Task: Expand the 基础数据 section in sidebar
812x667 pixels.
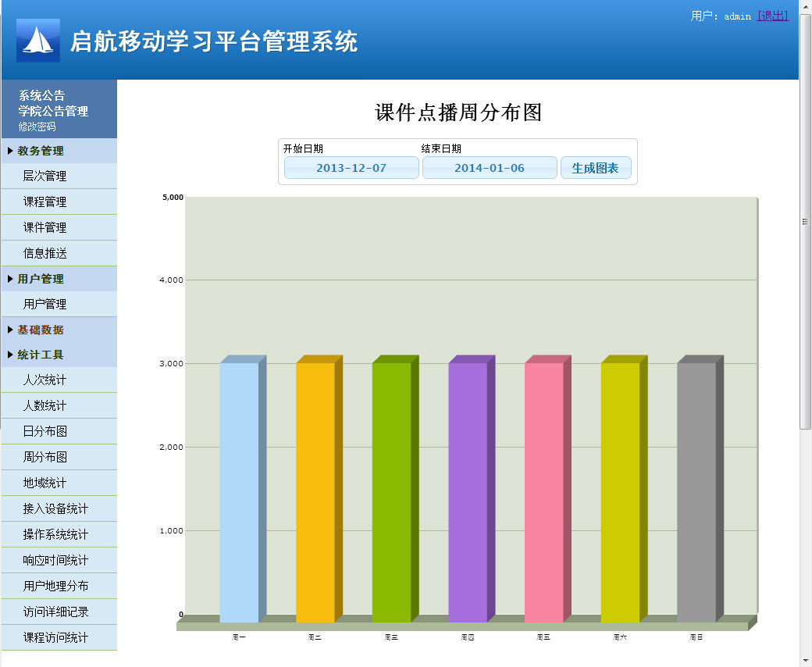Action: pyautogui.click(x=39, y=330)
